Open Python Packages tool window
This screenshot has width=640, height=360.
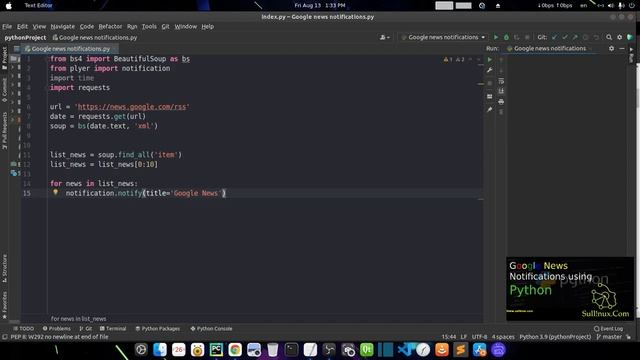click(158, 329)
